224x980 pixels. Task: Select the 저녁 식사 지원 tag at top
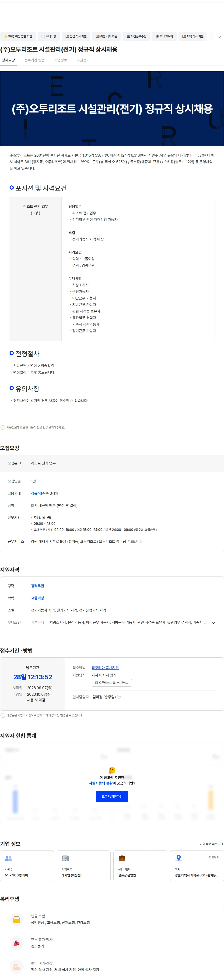tap(193, 36)
